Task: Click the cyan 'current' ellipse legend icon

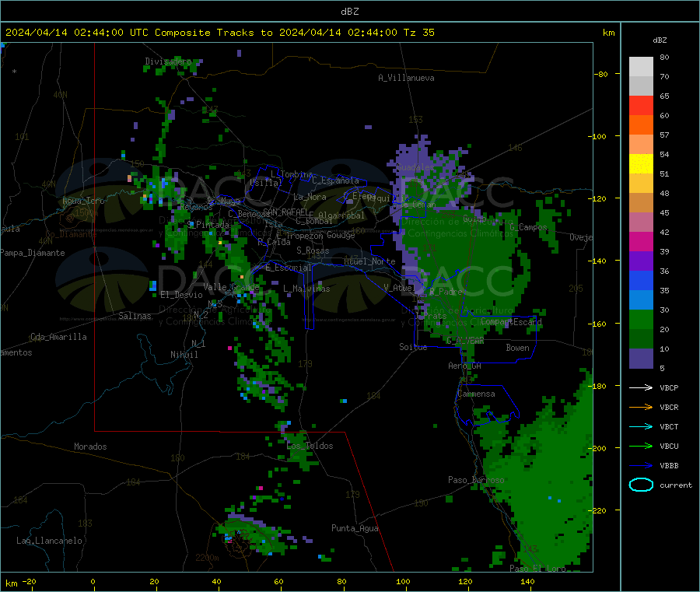Action: click(641, 485)
